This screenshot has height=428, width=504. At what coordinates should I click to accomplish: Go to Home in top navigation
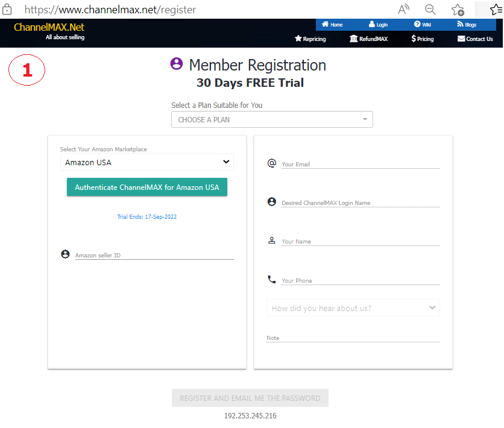coord(332,25)
